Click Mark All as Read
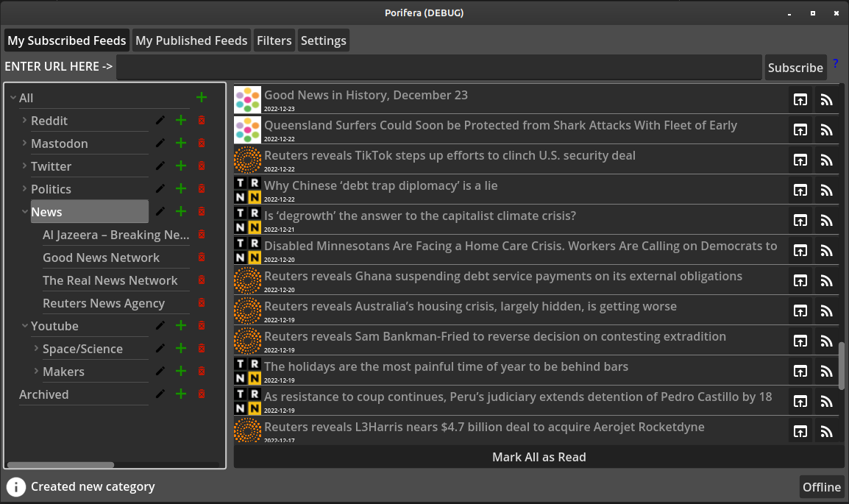 point(539,457)
